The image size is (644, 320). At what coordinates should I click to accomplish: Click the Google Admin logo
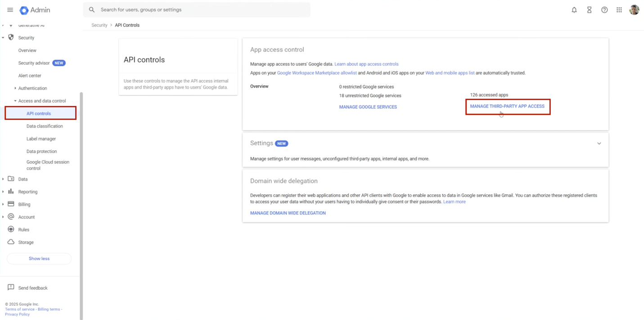coord(35,10)
